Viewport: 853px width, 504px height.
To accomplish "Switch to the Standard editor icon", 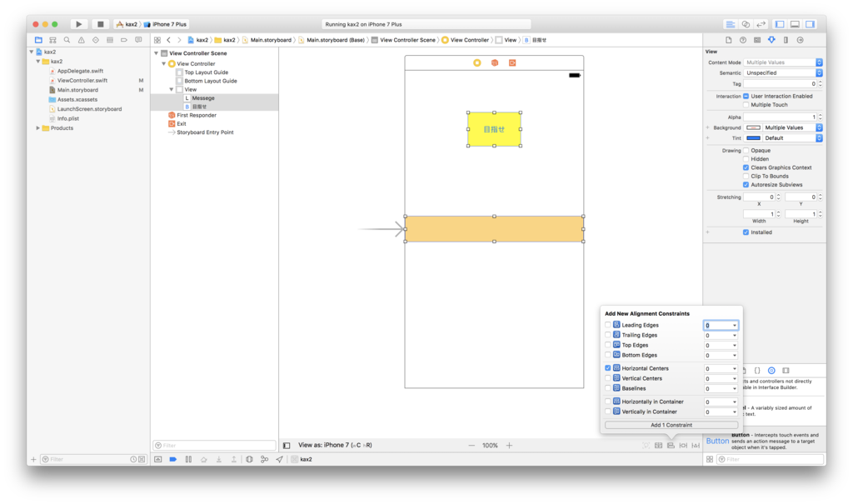I will (x=730, y=24).
